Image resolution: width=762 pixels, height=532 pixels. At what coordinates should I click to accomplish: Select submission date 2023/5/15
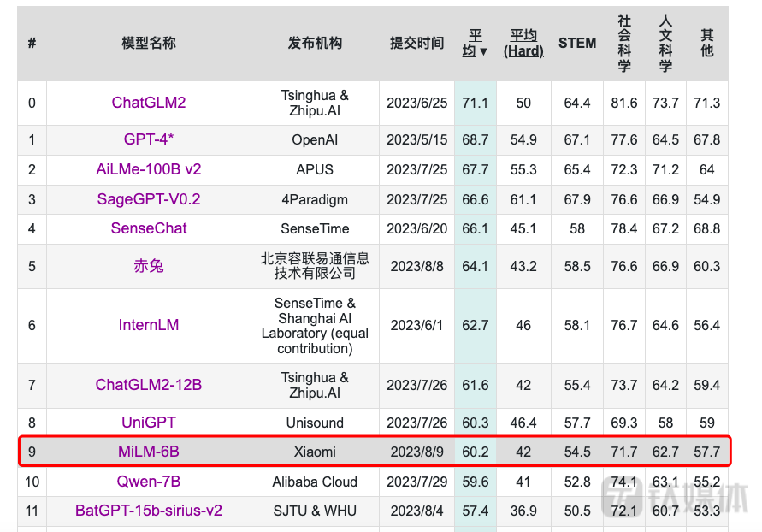coord(416,140)
